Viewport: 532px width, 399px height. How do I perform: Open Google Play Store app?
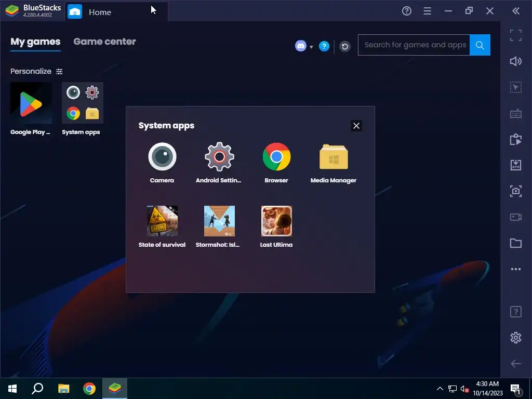31,103
